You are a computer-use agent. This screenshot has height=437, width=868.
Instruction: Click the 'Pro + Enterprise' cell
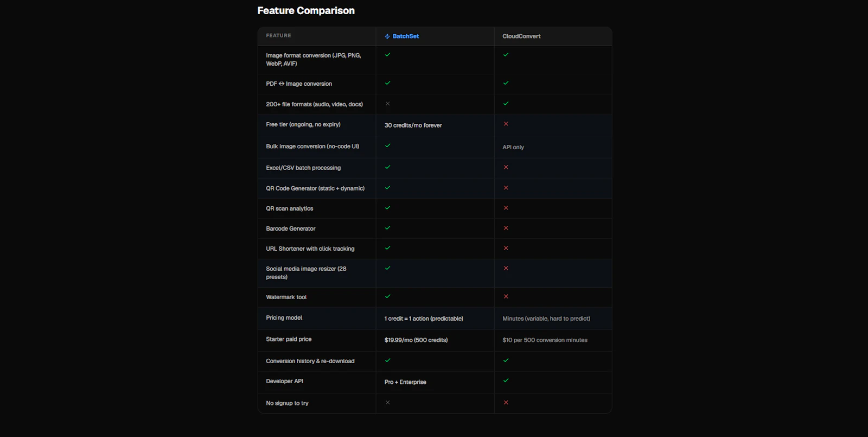click(x=405, y=382)
